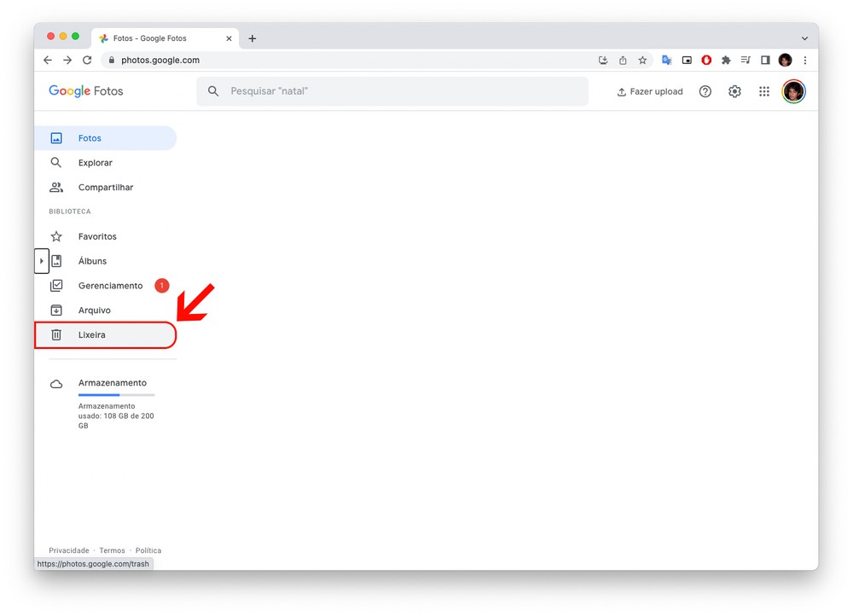This screenshot has width=853, height=616.
Task: Focus the Pesquisar "natal" search field
Action: click(x=392, y=91)
